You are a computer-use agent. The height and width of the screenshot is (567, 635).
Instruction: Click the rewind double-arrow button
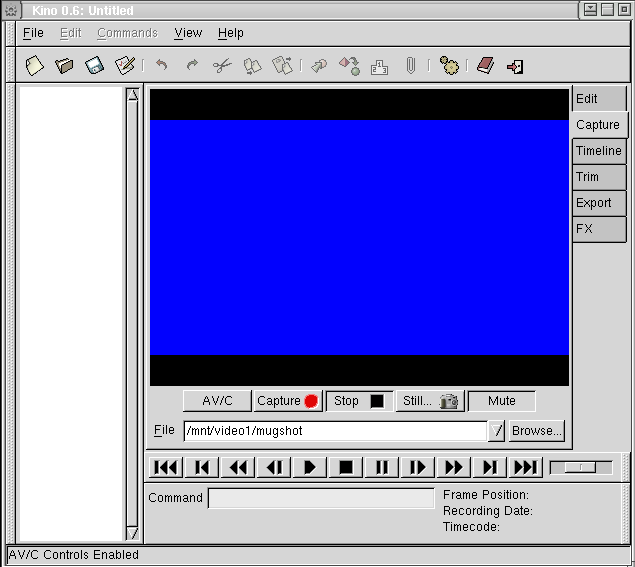coord(238,467)
